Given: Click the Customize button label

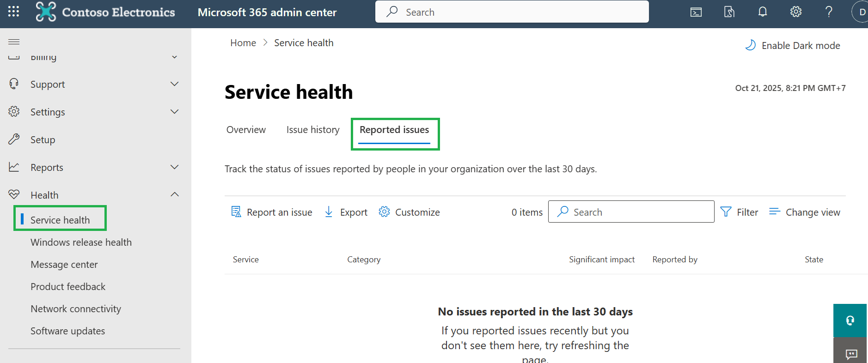Looking at the screenshot, I should pyautogui.click(x=417, y=212).
